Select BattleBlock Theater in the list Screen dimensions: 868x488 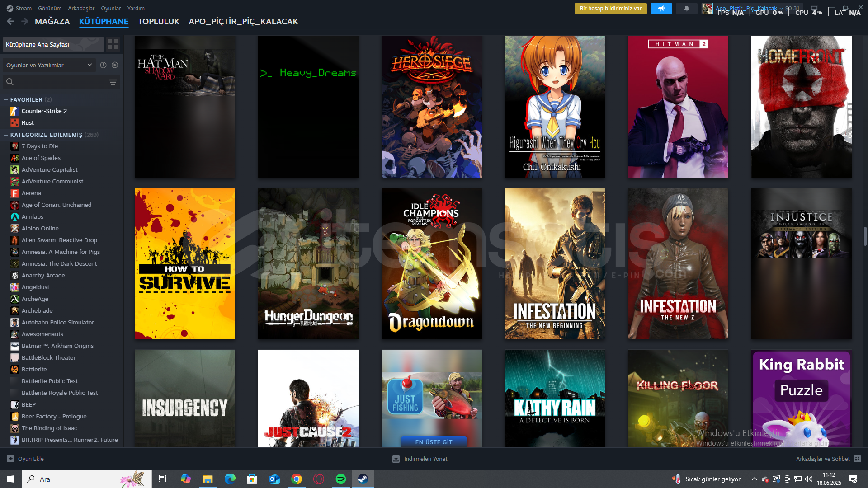48,357
